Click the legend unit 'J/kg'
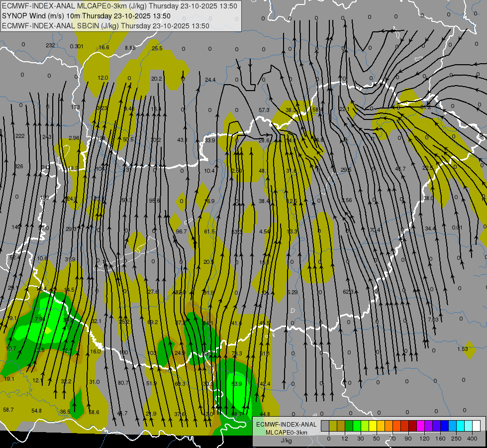The width and height of the screenshot is (487, 448). [286, 441]
